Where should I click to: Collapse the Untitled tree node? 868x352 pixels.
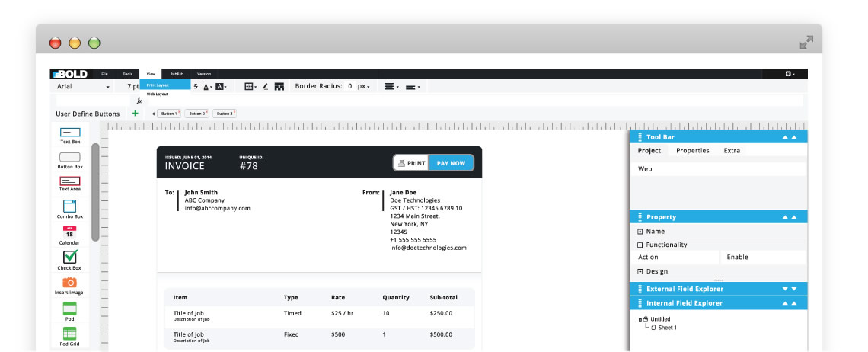tap(640, 319)
